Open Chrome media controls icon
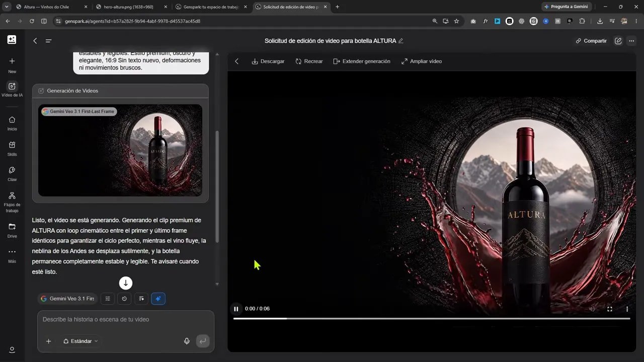This screenshot has width=644, height=362. [612, 21]
